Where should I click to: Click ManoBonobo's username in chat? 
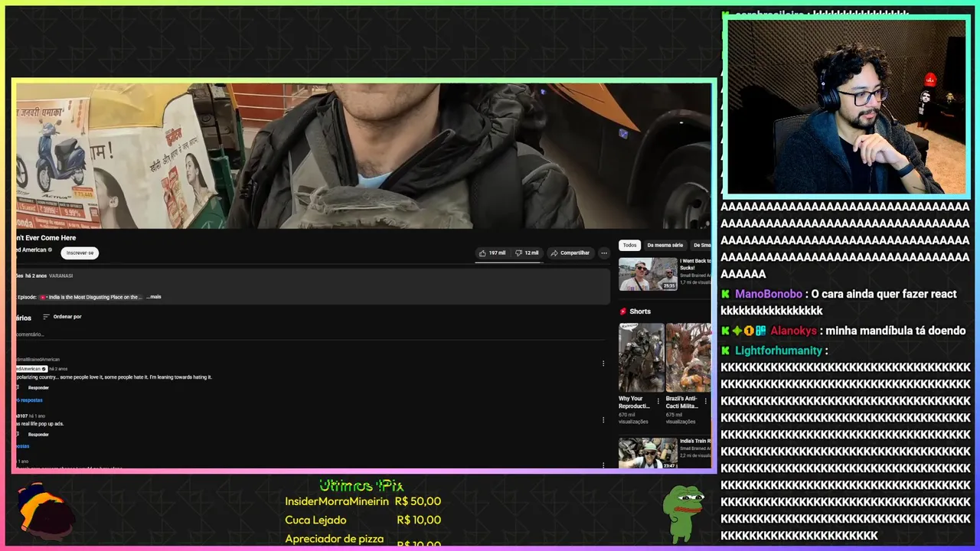pos(769,294)
